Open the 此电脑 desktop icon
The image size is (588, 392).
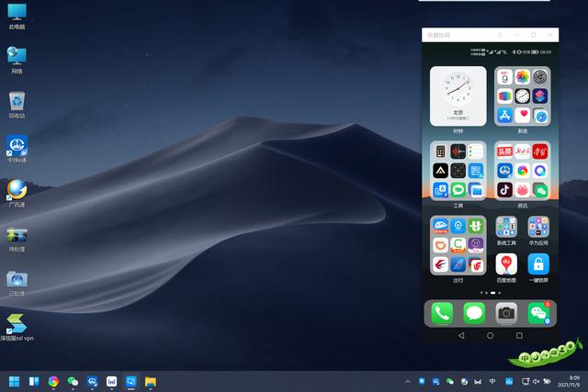click(x=17, y=13)
